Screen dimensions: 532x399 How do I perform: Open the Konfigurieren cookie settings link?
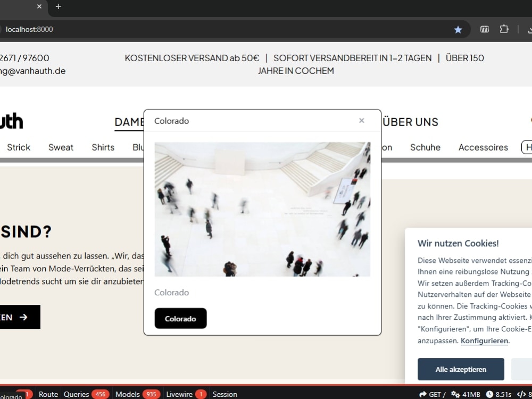(485, 340)
